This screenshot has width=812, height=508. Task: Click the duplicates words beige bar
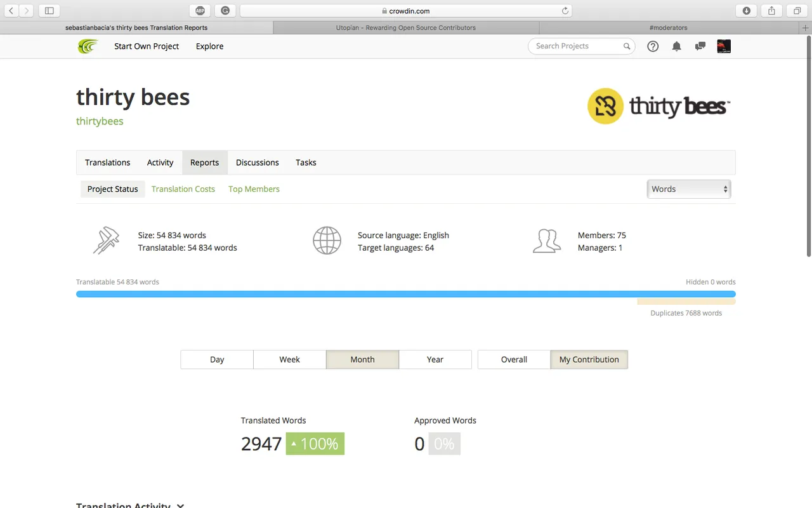pyautogui.click(x=686, y=302)
